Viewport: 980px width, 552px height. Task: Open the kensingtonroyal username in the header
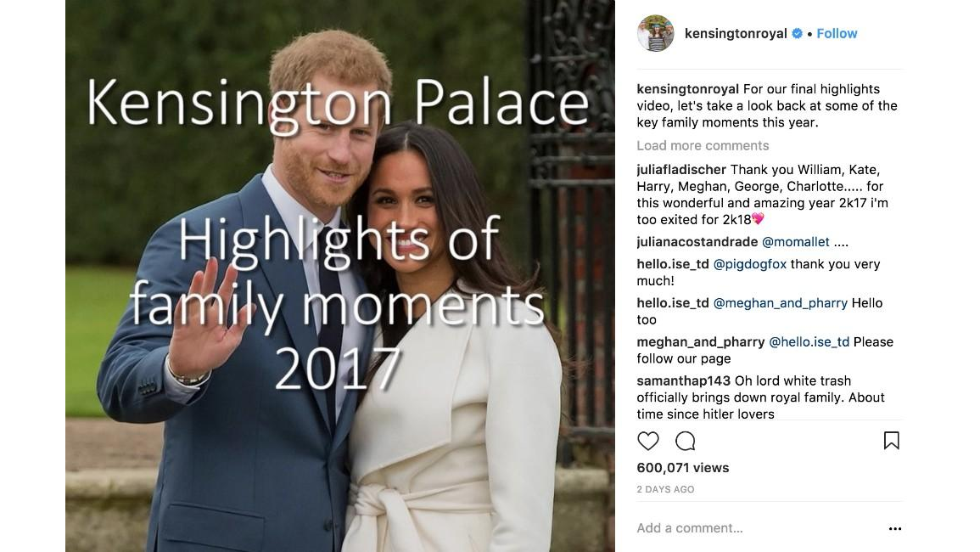736,34
